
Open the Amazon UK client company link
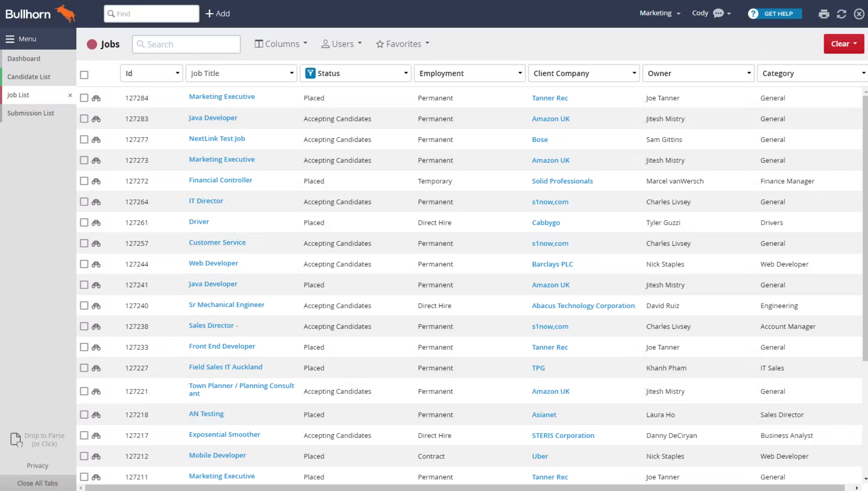tap(551, 118)
